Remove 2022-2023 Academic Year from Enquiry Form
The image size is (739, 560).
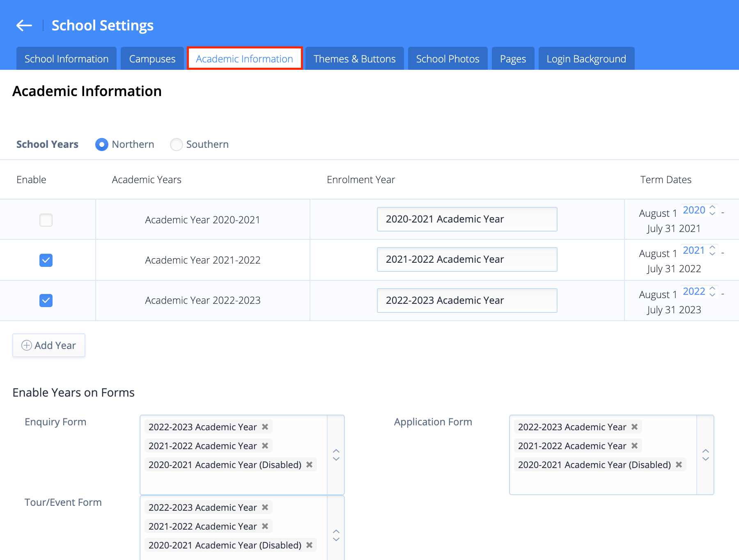(x=265, y=427)
